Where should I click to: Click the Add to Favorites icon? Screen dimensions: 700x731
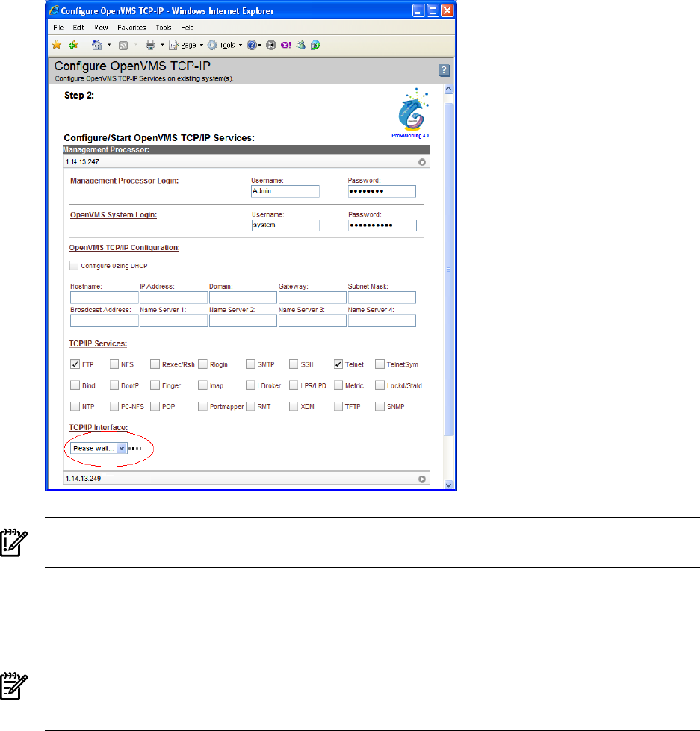73,45
